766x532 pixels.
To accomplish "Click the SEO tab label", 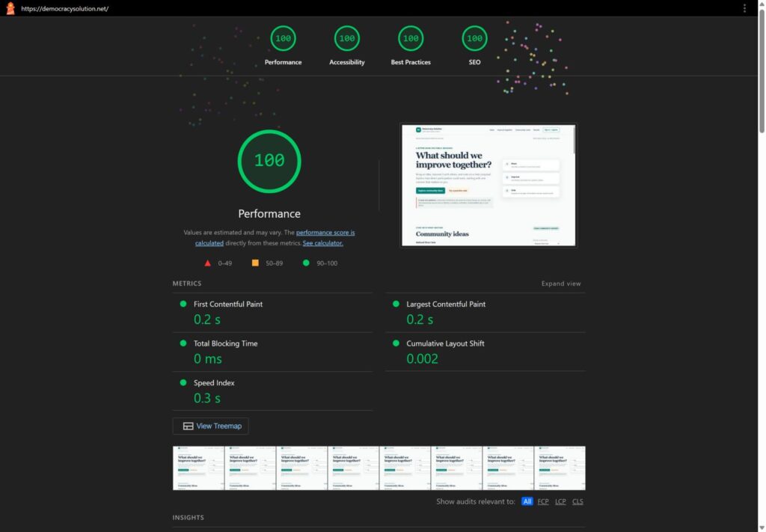I will tap(474, 62).
